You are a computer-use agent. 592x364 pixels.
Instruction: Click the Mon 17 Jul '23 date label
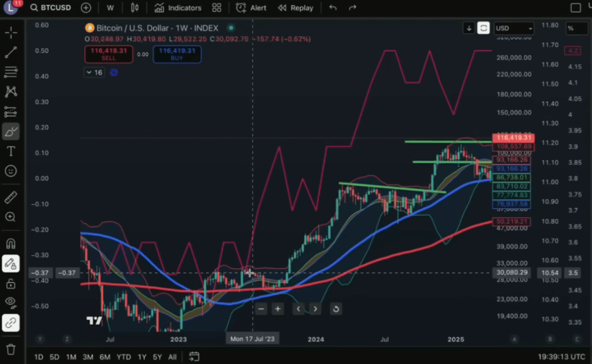click(253, 339)
